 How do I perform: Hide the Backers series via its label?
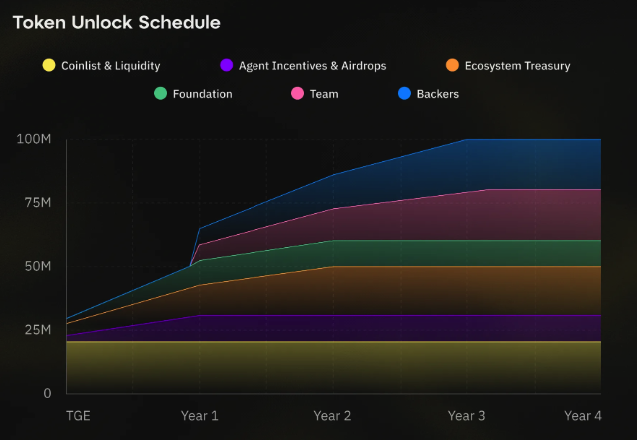point(437,94)
